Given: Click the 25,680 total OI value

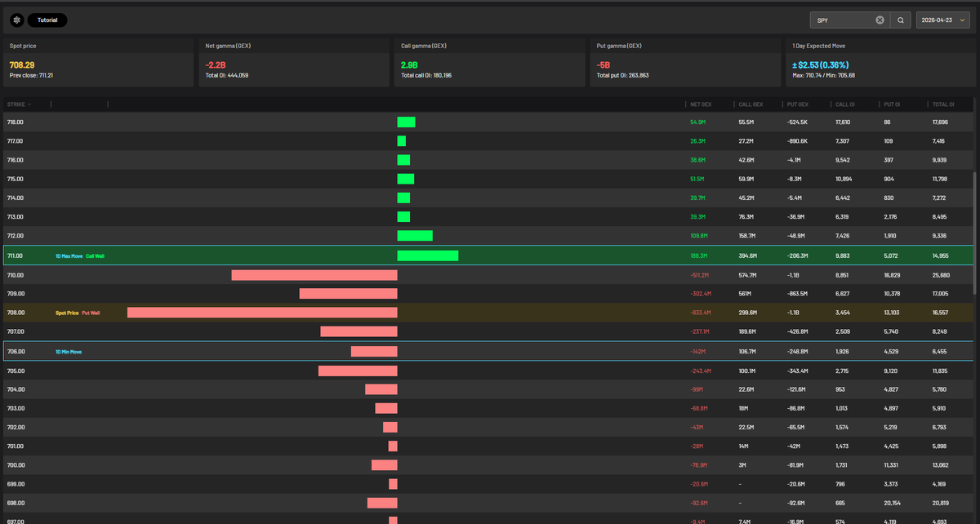Looking at the screenshot, I should (x=941, y=275).
